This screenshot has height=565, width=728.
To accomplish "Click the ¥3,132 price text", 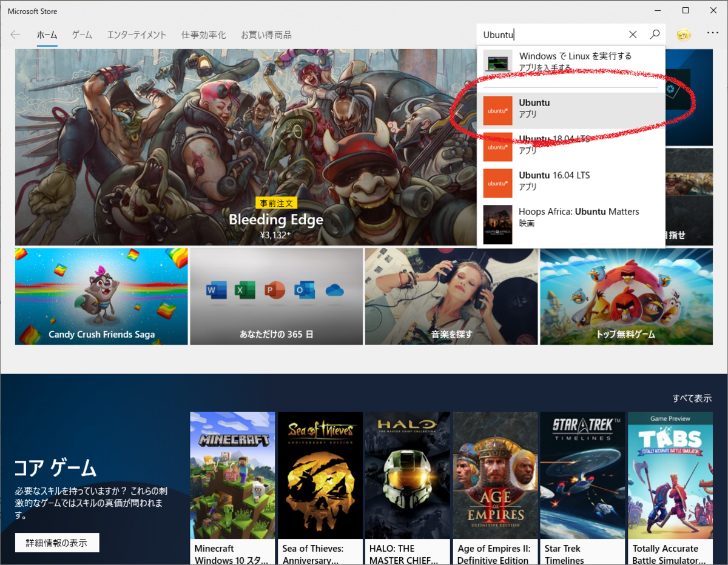I will point(276,235).
